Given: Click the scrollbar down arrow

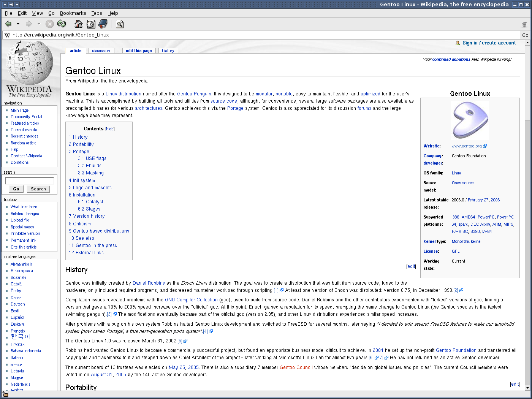Looking at the screenshot, I should pyautogui.click(x=527, y=388).
